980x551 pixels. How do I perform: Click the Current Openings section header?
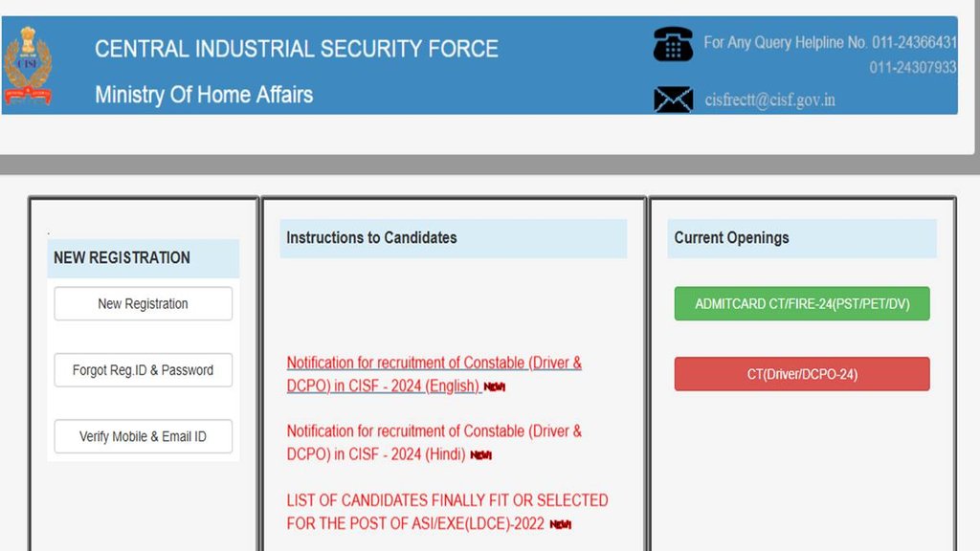point(732,238)
